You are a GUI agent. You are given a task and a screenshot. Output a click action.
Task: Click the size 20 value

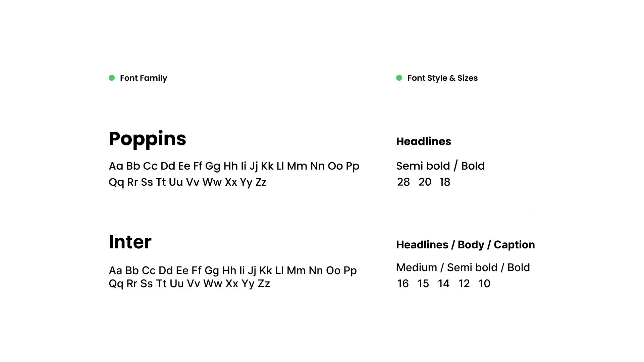(425, 182)
